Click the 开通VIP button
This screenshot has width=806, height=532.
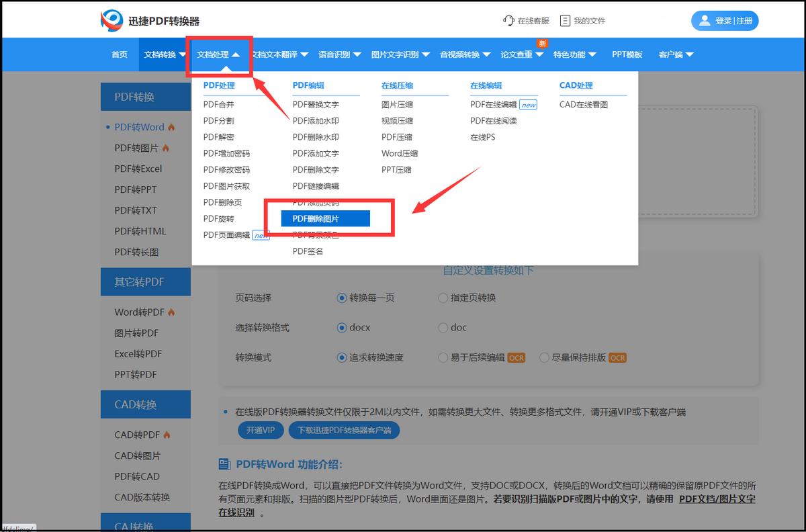pyautogui.click(x=261, y=430)
